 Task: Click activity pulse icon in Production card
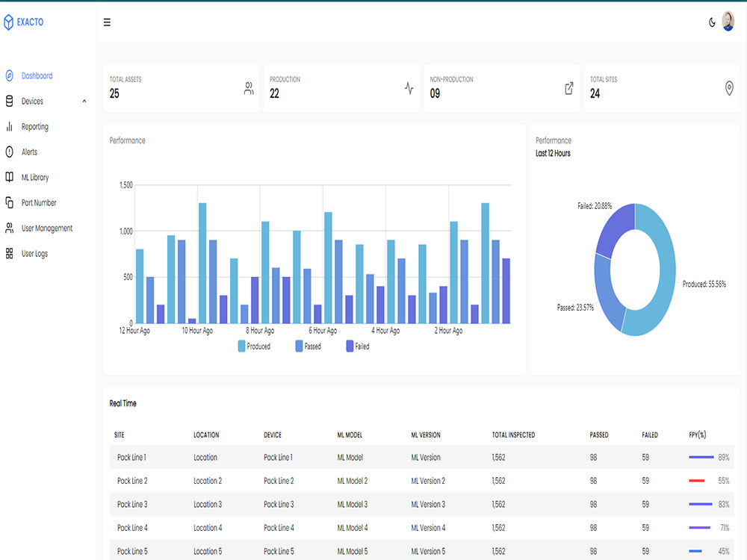[409, 88]
